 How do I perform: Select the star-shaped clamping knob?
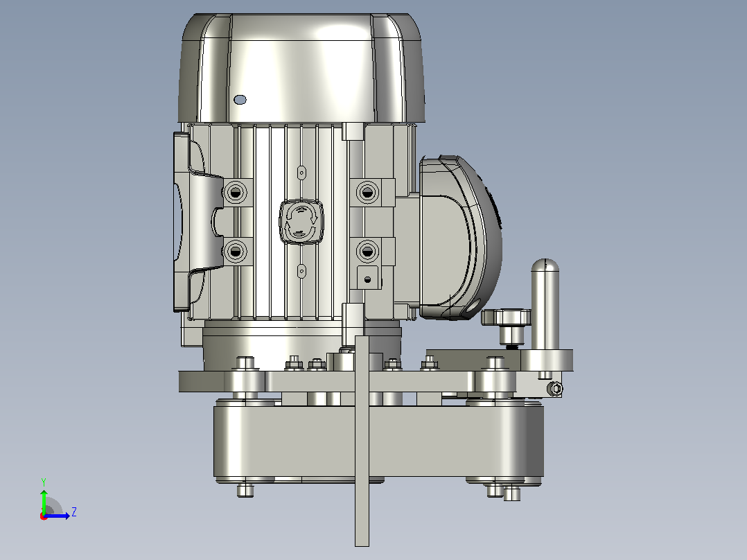pyautogui.click(x=506, y=317)
